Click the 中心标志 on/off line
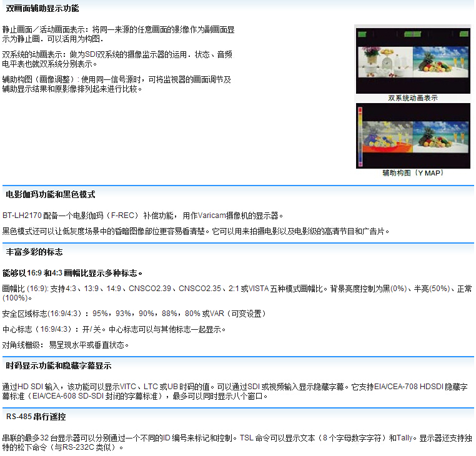476x456 pixels. (114, 329)
